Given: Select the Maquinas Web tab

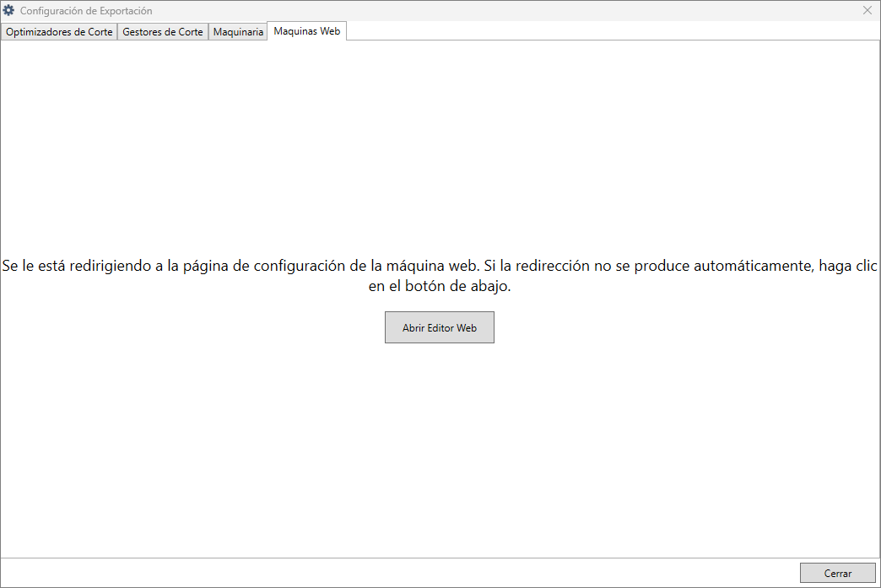Looking at the screenshot, I should (307, 31).
